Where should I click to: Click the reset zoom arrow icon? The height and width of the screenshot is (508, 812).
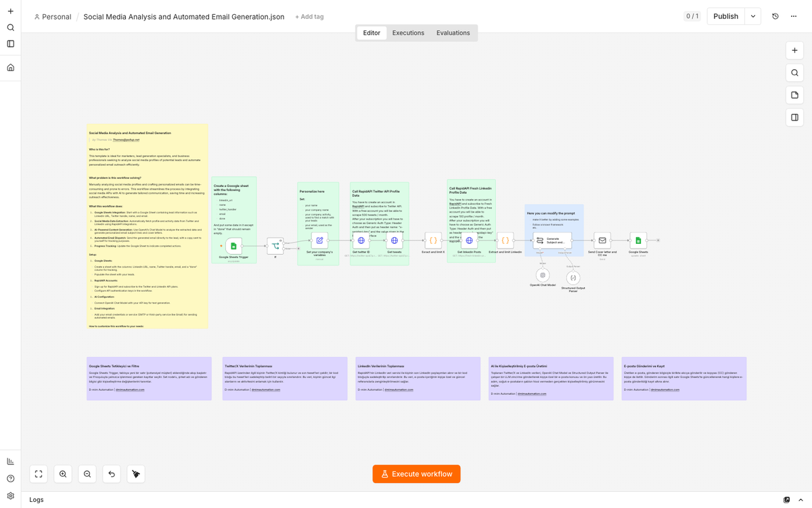click(x=112, y=474)
